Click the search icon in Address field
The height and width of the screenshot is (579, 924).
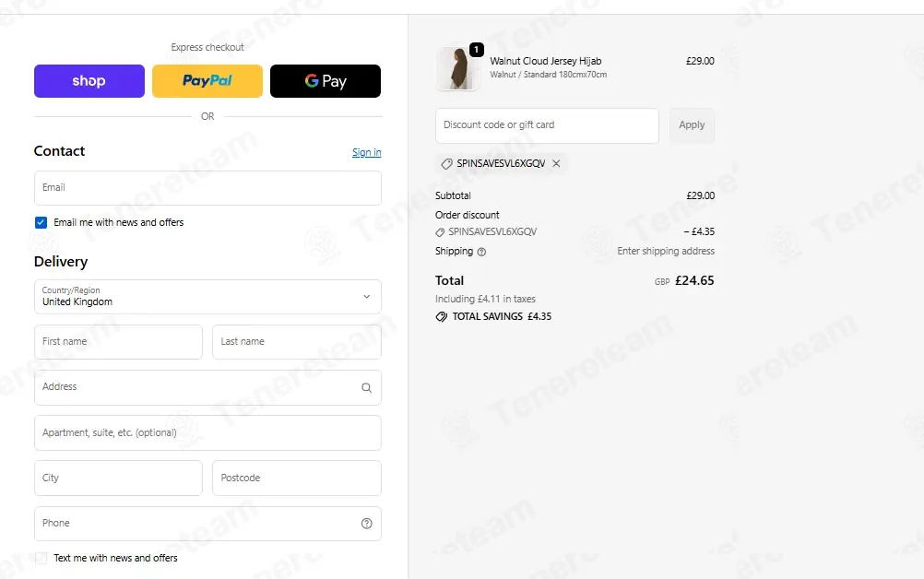[366, 387]
